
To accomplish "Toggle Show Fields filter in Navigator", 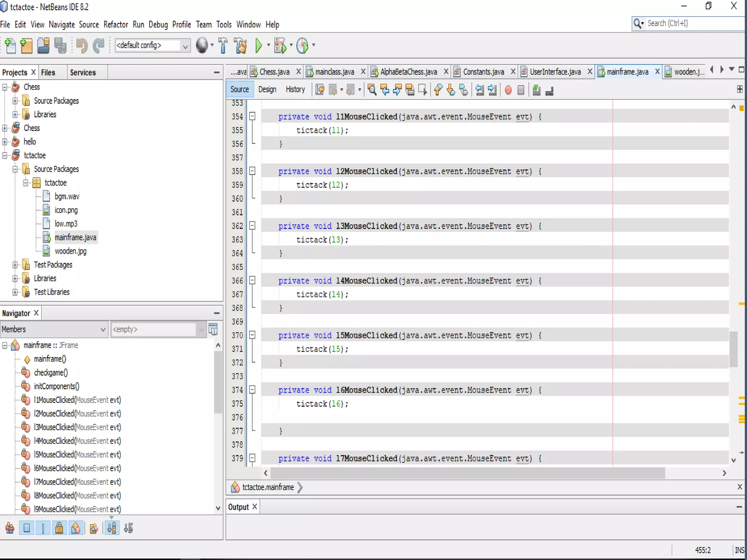I will click(27, 528).
